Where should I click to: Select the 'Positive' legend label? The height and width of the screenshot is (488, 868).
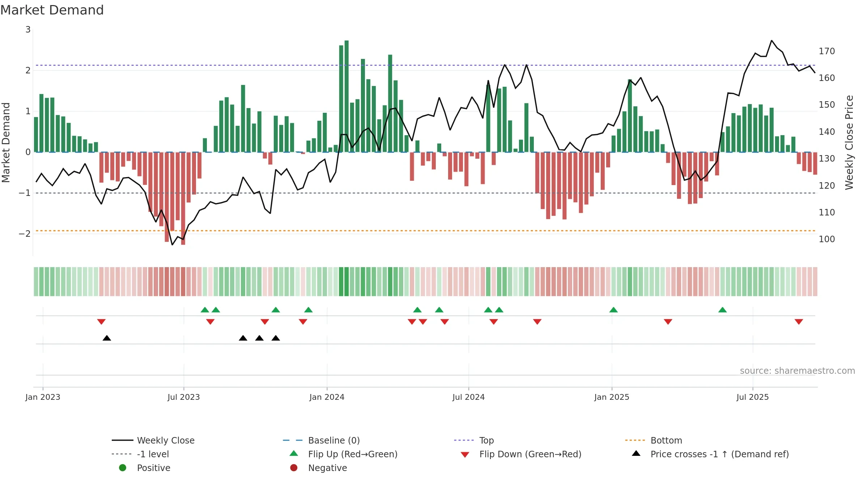154,468
